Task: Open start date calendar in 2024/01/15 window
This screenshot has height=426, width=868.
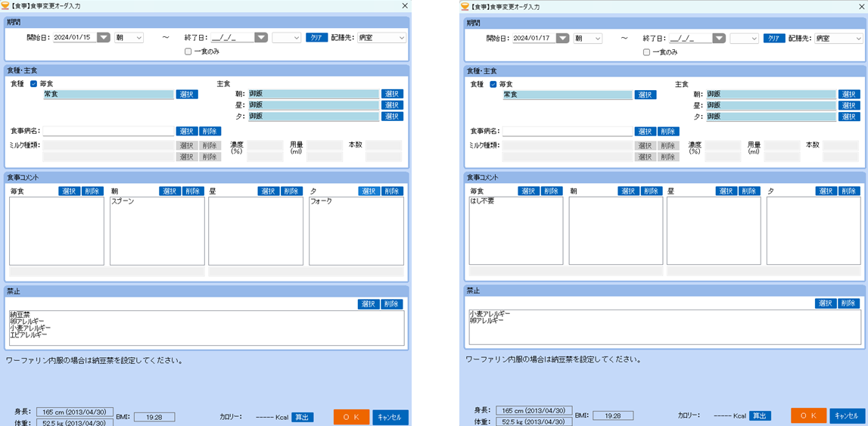Action: pos(104,38)
